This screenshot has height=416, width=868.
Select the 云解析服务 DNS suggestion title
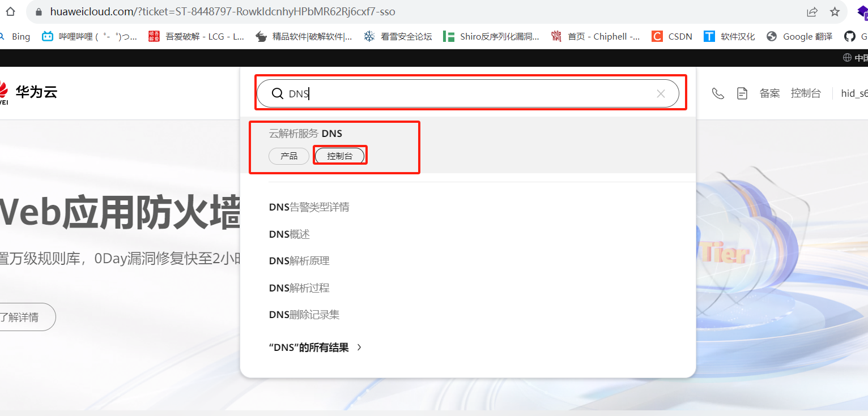tap(305, 134)
